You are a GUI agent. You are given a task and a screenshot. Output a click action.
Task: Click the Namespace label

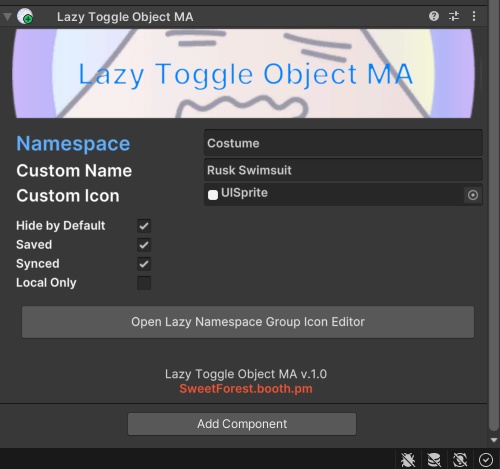point(73,144)
